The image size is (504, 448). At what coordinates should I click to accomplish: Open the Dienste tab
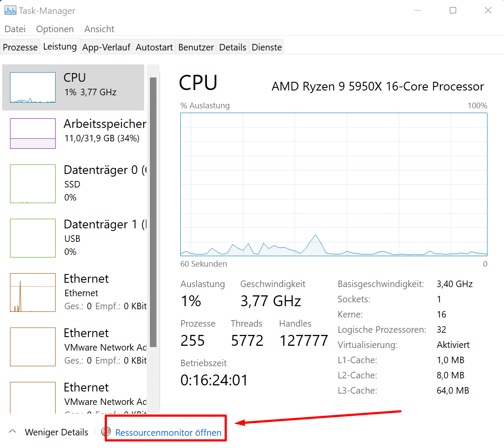[x=266, y=47]
